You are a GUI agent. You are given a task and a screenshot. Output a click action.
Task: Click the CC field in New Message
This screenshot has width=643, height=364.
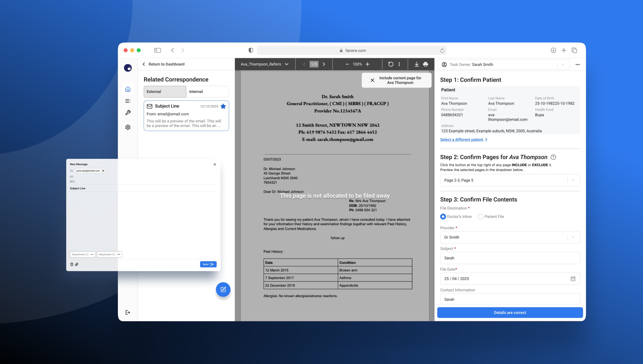[x=143, y=177]
